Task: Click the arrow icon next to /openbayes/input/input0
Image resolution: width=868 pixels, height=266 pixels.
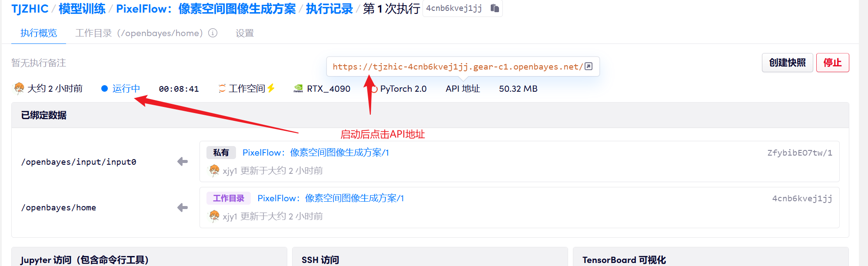Action: coord(183,162)
